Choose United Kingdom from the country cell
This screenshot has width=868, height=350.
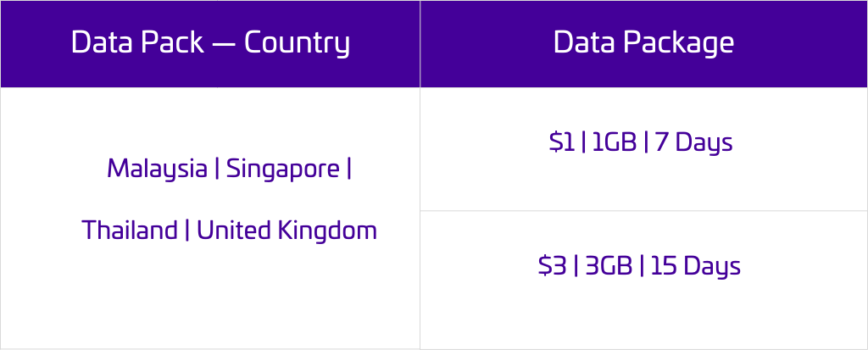pos(287,230)
